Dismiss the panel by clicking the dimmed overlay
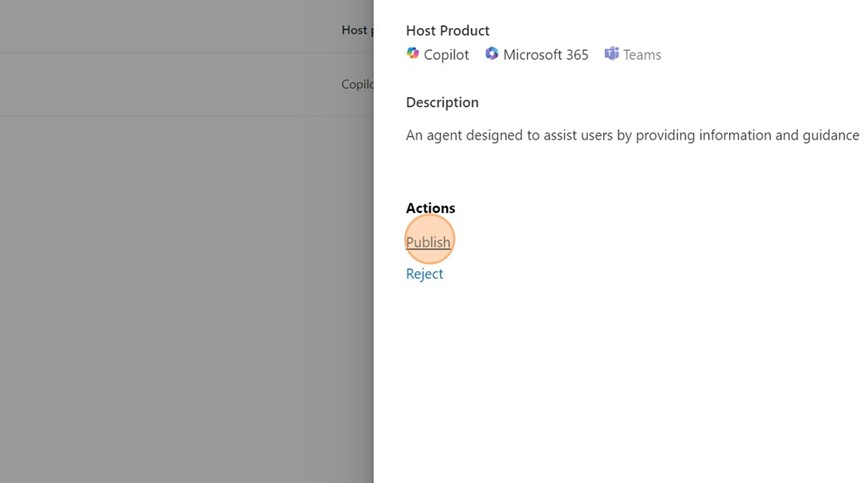Image resolution: width=864 pixels, height=483 pixels. tap(180, 300)
